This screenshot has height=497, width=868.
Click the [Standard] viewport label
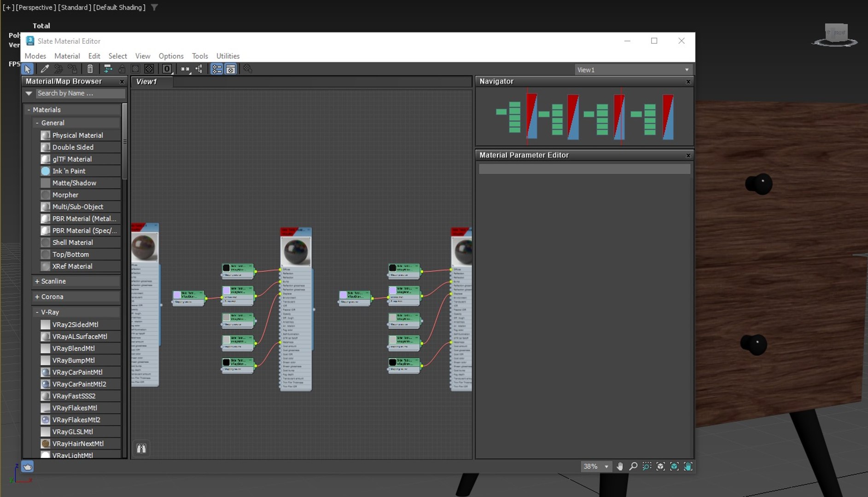tap(74, 7)
